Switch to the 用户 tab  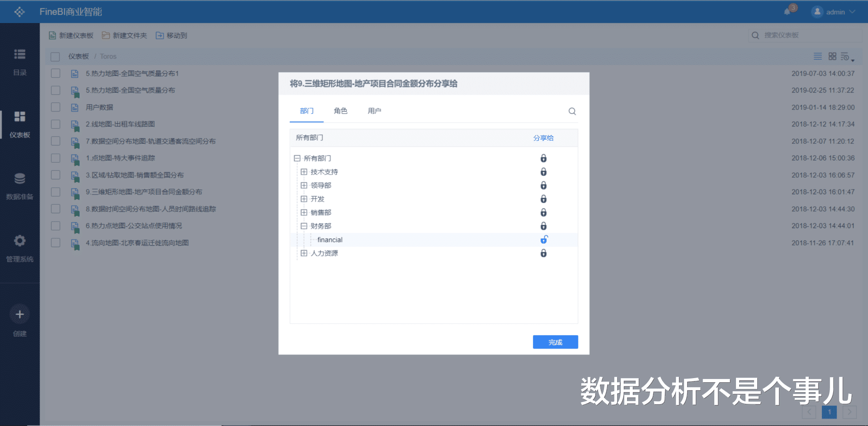(x=374, y=111)
